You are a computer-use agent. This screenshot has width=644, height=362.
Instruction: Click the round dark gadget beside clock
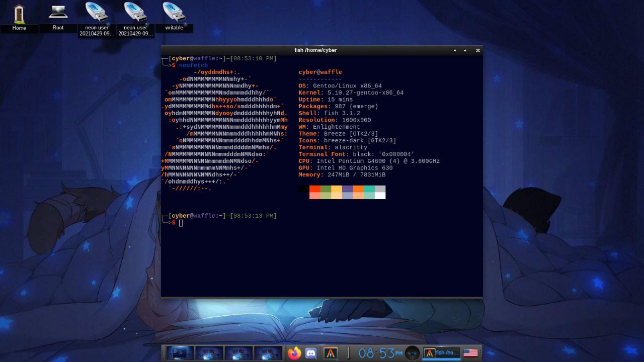click(412, 353)
